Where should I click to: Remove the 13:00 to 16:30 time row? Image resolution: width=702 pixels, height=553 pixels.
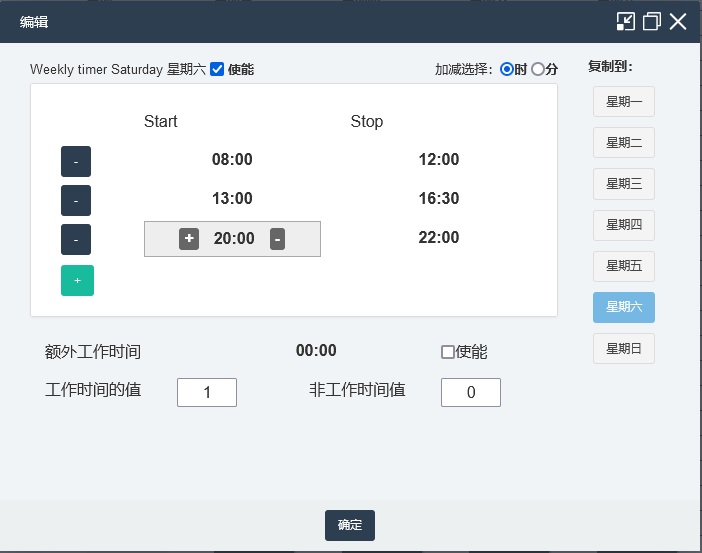(x=76, y=200)
